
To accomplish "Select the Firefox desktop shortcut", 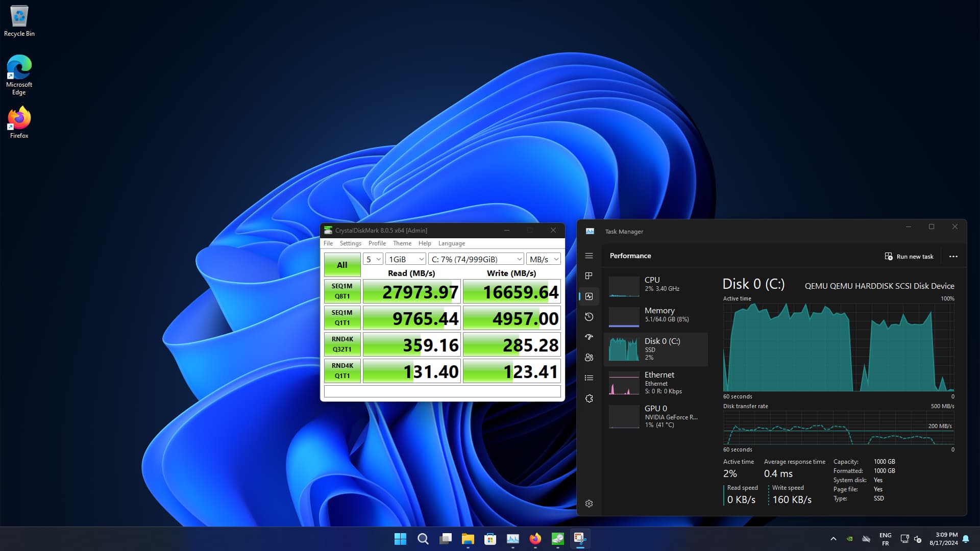I will (x=19, y=122).
